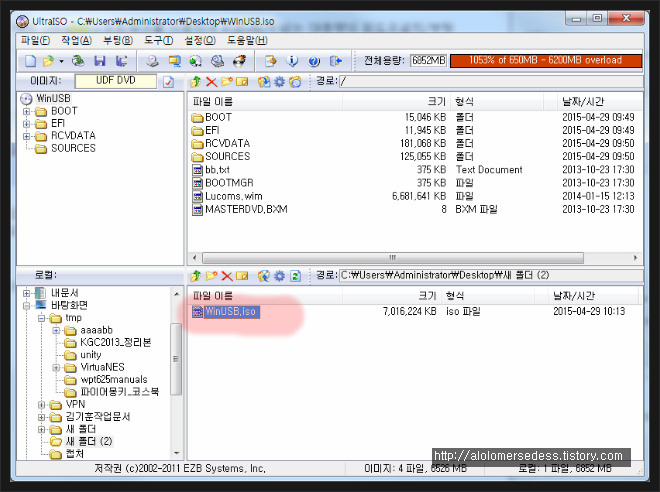Open the 파일(F) menu
The image size is (660, 492).
(x=35, y=40)
